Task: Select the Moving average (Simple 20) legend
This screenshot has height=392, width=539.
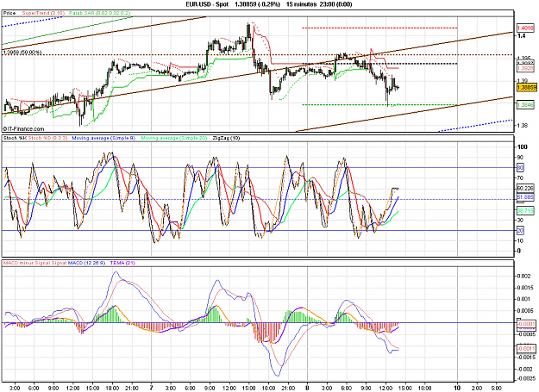Action: tap(174, 138)
